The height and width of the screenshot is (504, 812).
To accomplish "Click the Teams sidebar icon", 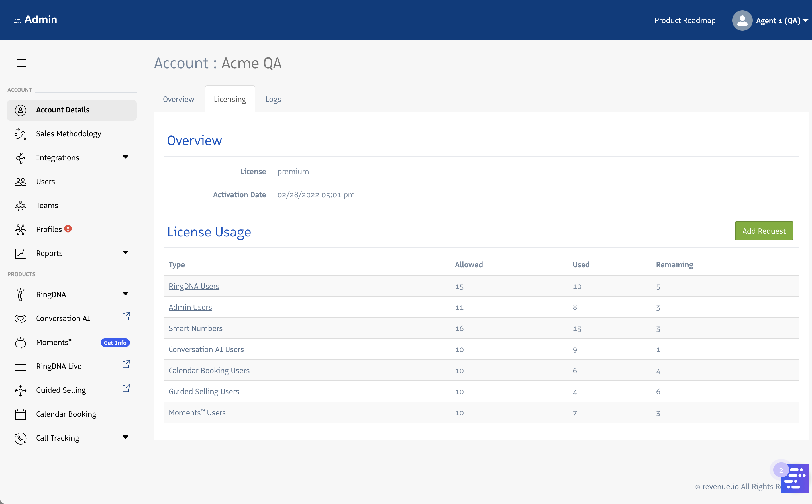I will tap(20, 206).
